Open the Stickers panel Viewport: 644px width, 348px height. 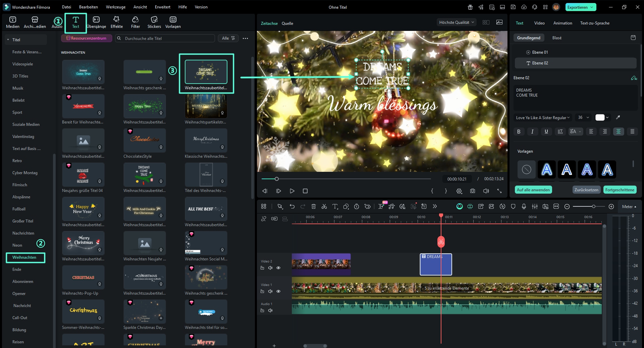pyautogui.click(x=154, y=22)
